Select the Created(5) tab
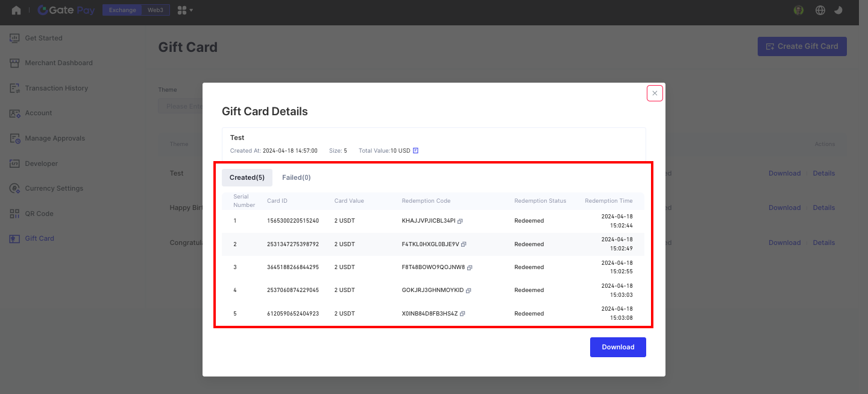Screen dimensions: 868x394 point(247,177)
